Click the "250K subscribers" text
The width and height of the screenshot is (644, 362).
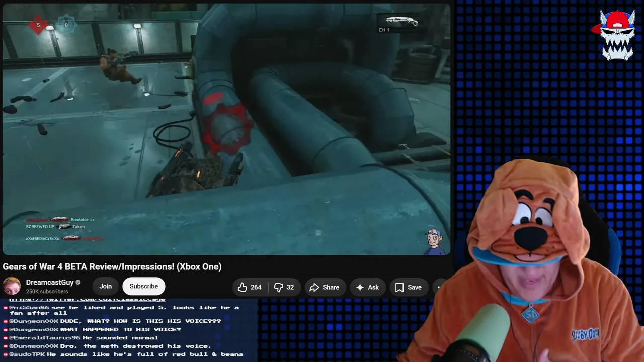[47, 292]
